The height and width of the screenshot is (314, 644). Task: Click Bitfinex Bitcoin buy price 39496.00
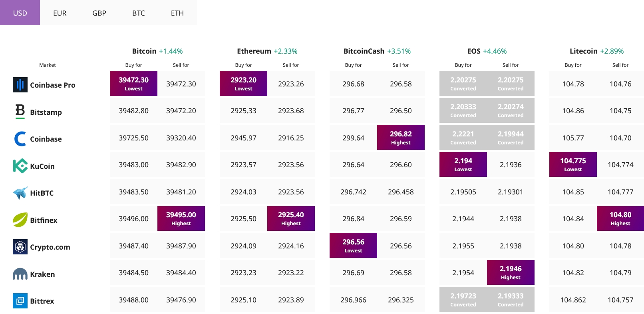click(x=133, y=218)
